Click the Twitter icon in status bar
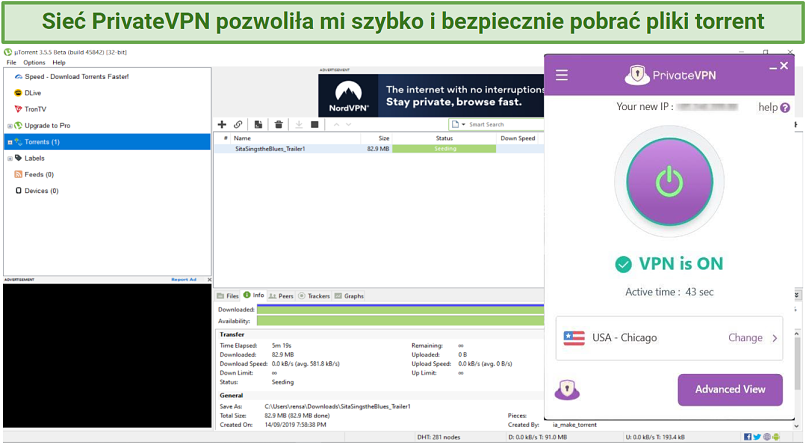 (757, 437)
